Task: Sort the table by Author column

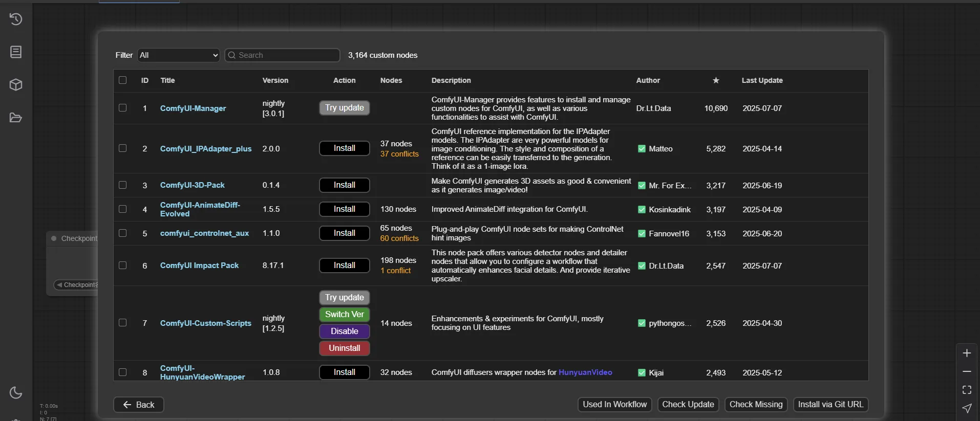Action: 648,80
